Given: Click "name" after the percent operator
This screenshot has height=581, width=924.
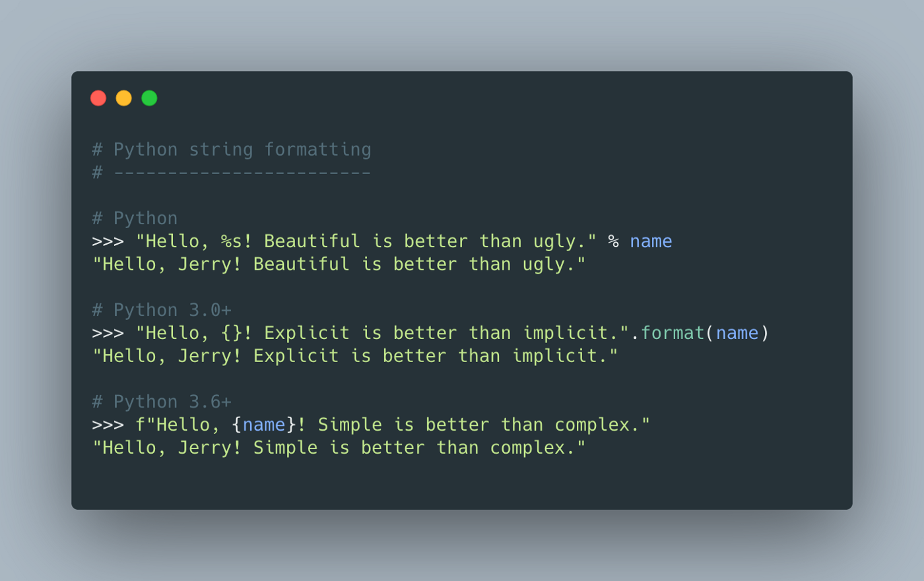Looking at the screenshot, I should click(x=651, y=241).
